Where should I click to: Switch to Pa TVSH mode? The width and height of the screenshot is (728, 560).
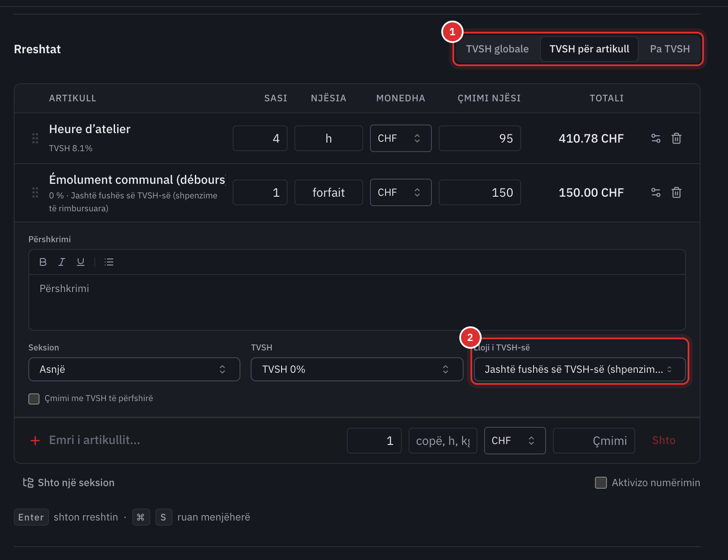(x=670, y=49)
